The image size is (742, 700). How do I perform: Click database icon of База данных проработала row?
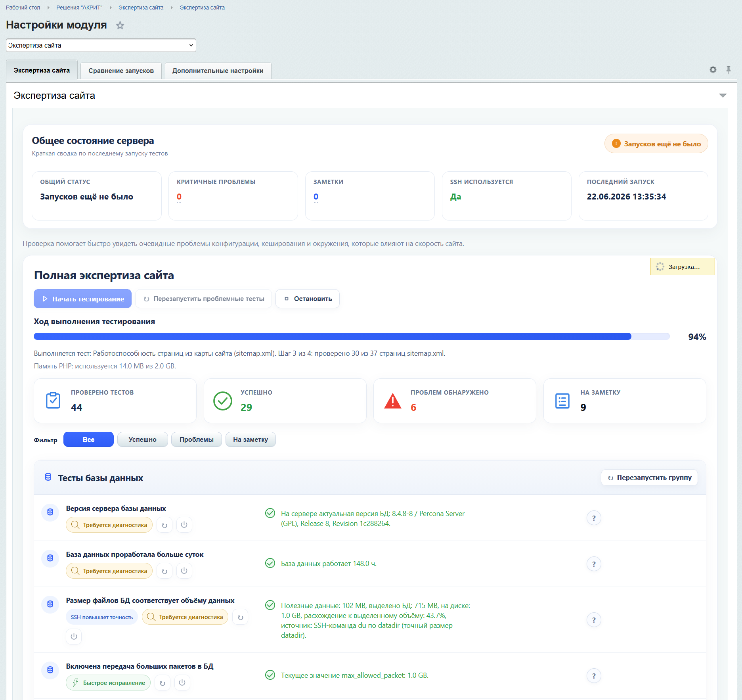(50, 558)
